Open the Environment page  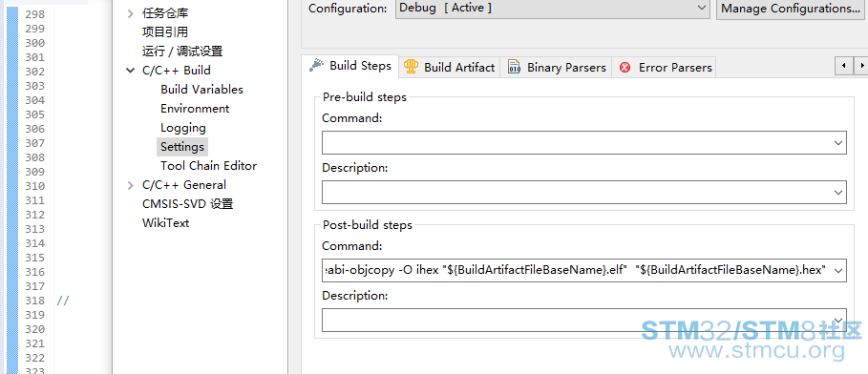[x=195, y=109]
